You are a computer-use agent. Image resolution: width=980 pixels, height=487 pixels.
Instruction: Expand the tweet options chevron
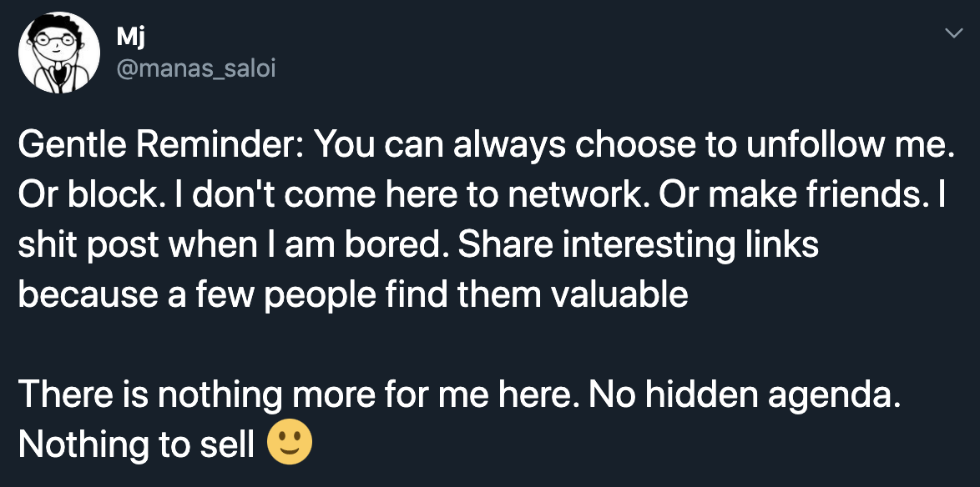coord(953,33)
